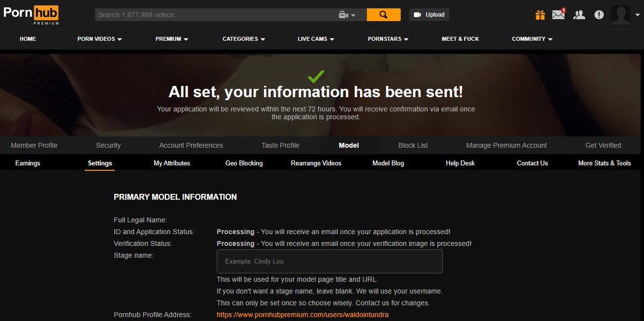This screenshot has width=644, height=321.
Task: Switch to the Taste Profile tab
Action: coord(280,145)
